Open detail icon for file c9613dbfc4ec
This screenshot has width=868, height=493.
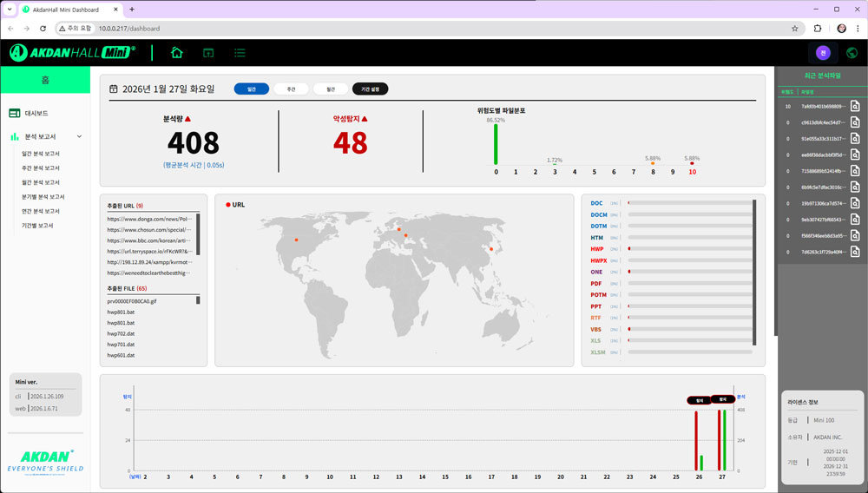click(x=854, y=122)
